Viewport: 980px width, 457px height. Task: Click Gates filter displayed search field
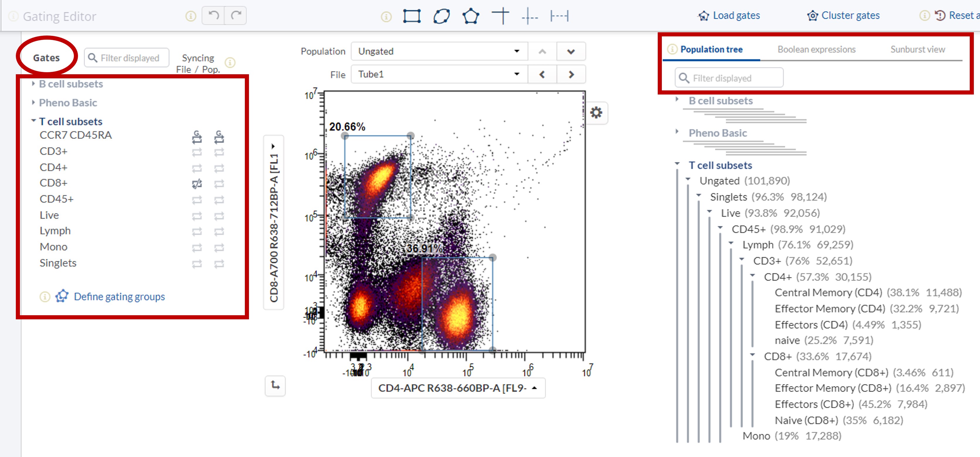[126, 58]
